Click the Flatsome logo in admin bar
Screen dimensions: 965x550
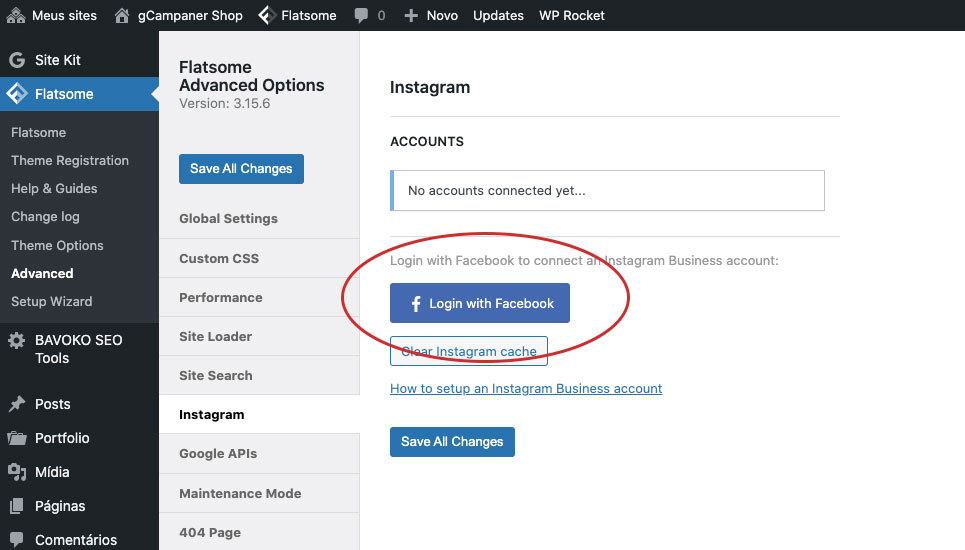click(267, 15)
